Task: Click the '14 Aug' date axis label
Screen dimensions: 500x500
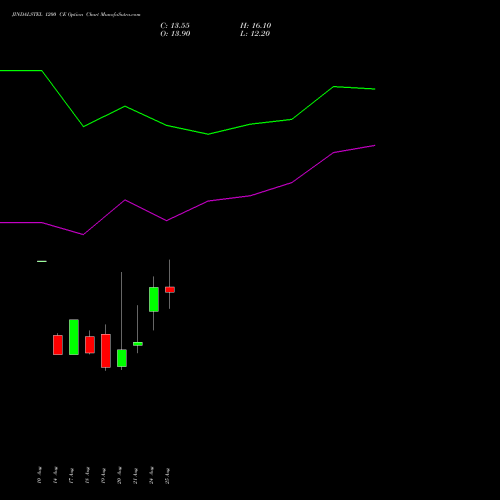Action: click(x=55, y=475)
